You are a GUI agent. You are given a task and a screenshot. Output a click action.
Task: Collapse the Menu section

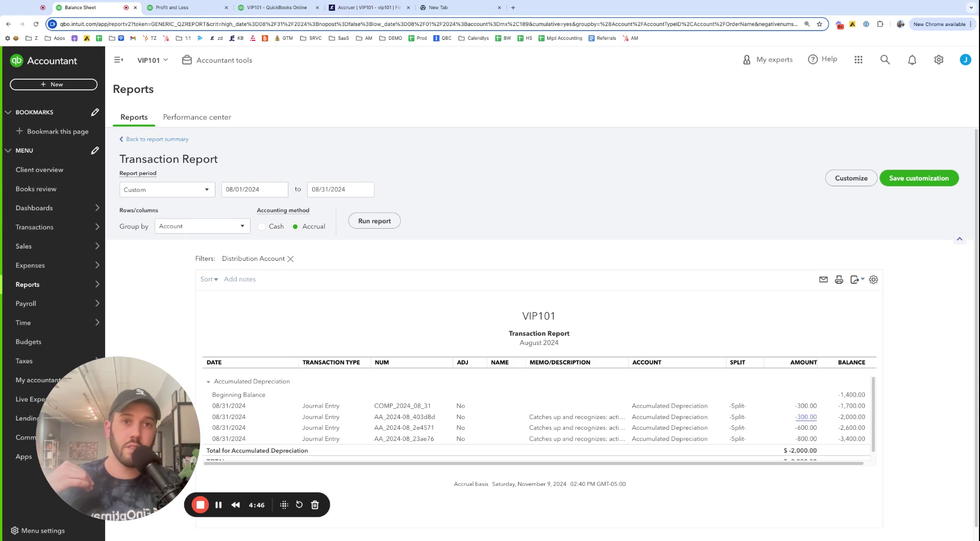pos(8,151)
